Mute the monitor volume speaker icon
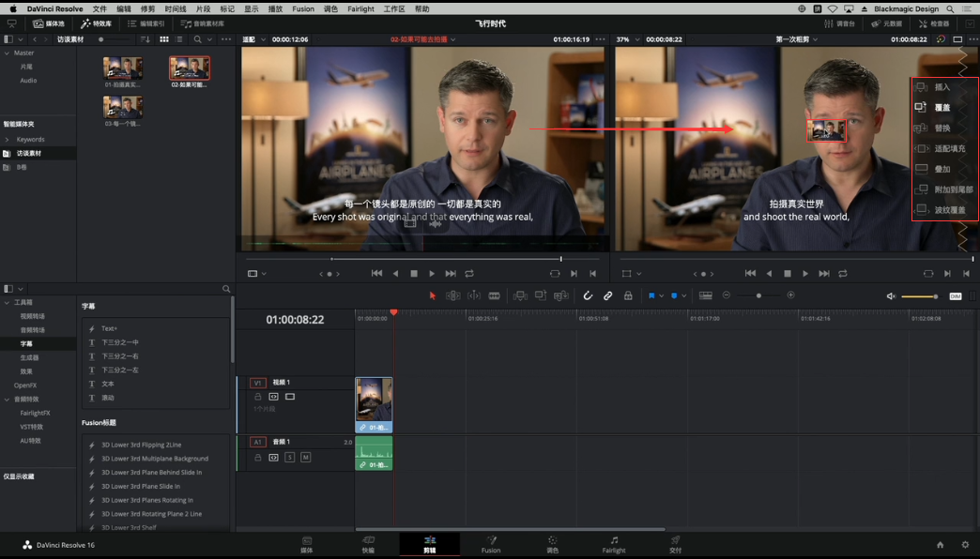This screenshot has width=980, height=559. tap(891, 296)
